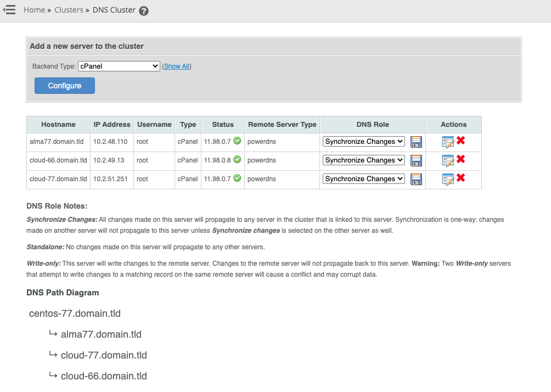Delete cloud-77.domain.tld from the cluster
This screenshot has width=551, height=392.
(x=460, y=177)
